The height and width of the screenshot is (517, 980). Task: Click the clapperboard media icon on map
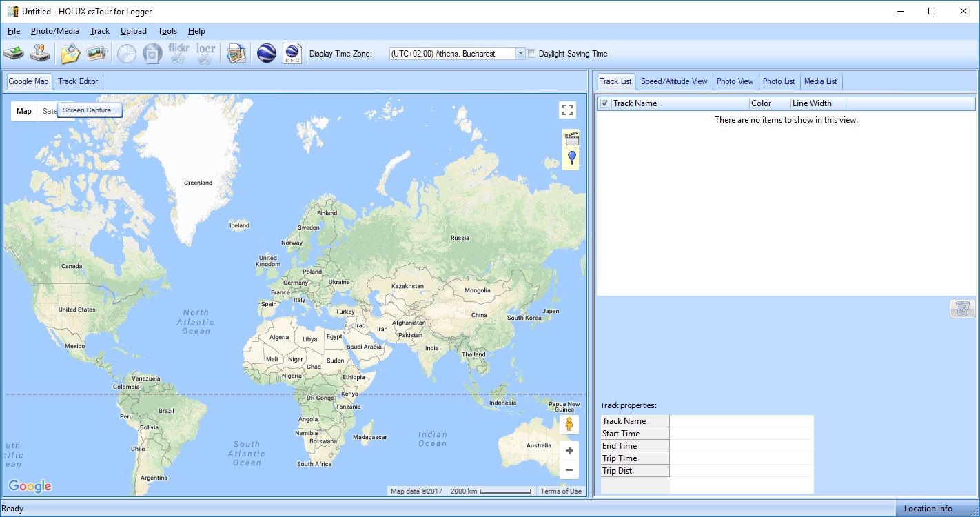pos(571,139)
